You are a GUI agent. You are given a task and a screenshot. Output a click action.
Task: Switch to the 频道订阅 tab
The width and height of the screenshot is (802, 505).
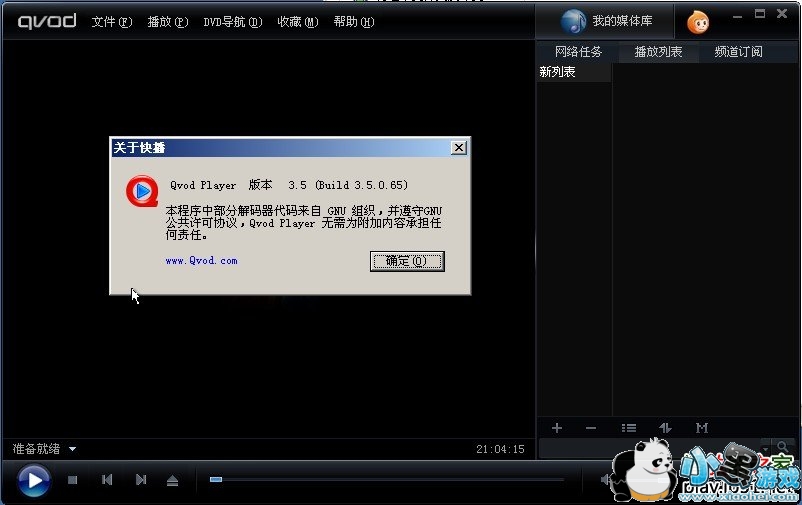coord(739,52)
